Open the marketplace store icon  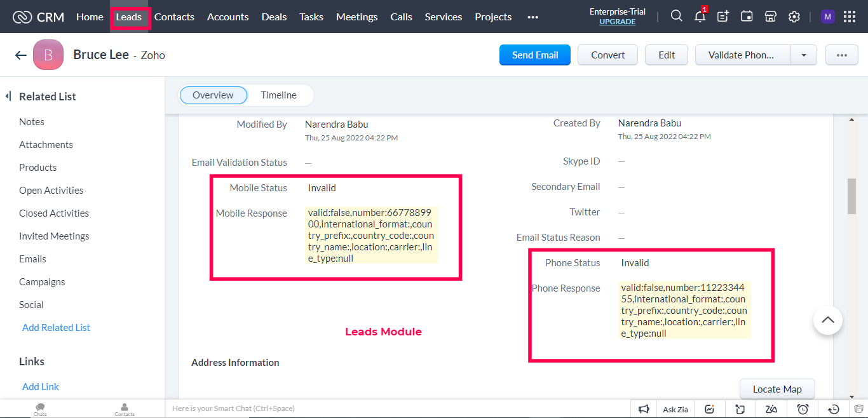coord(770,17)
